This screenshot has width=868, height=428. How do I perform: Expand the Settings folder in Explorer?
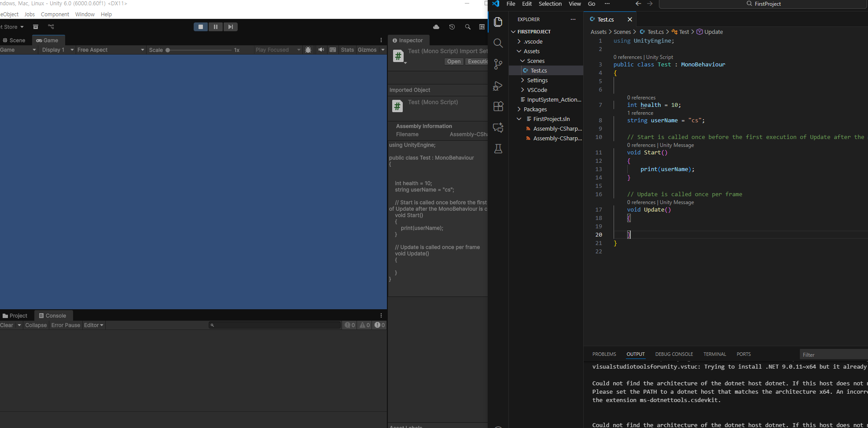tap(537, 80)
